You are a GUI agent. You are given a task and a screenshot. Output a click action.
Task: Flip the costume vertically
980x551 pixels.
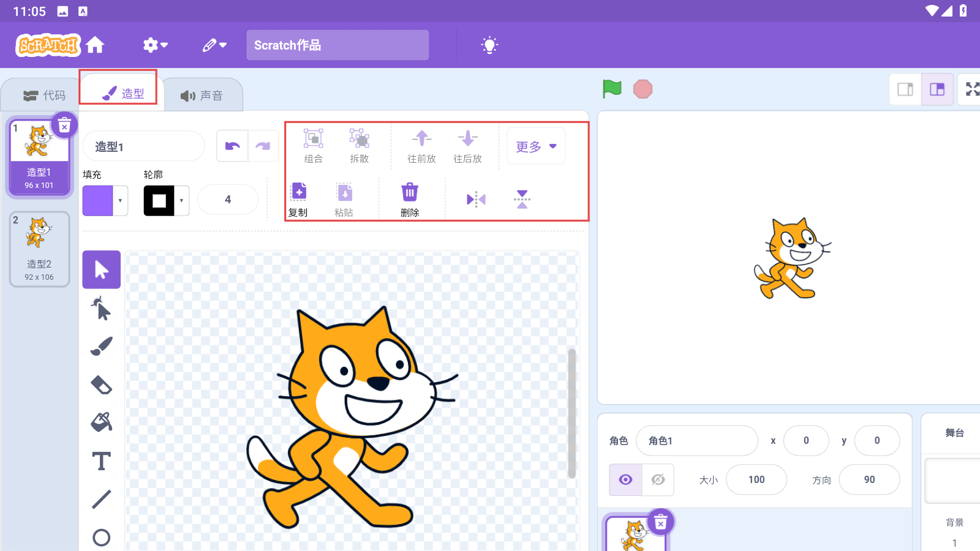[x=522, y=199]
